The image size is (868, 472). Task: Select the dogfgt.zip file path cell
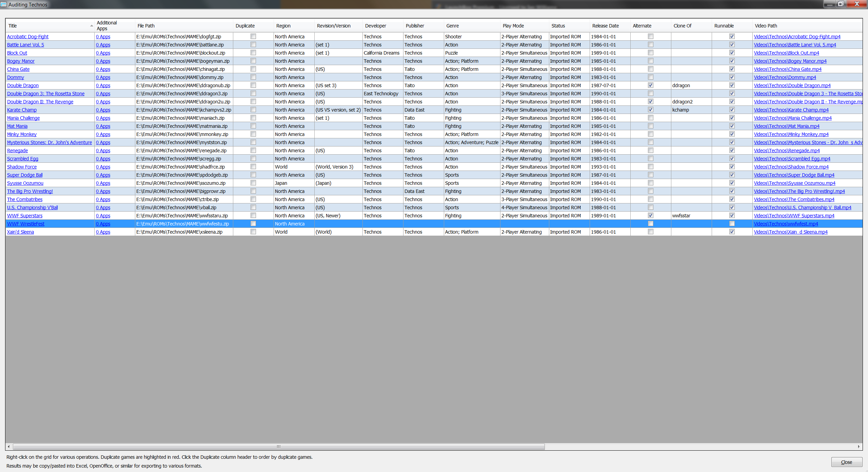pyautogui.click(x=184, y=37)
